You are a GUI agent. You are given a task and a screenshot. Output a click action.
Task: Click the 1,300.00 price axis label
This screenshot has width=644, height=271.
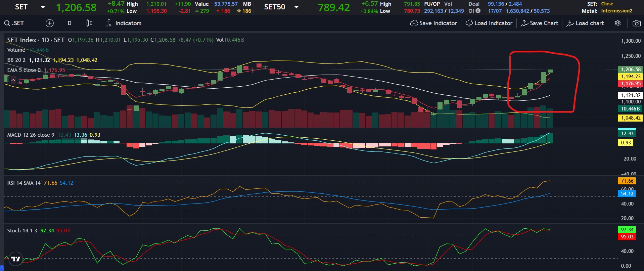point(631,41)
